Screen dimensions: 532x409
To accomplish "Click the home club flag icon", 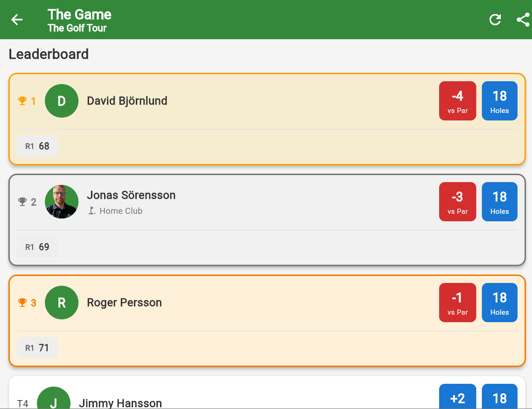I will (x=93, y=211).
